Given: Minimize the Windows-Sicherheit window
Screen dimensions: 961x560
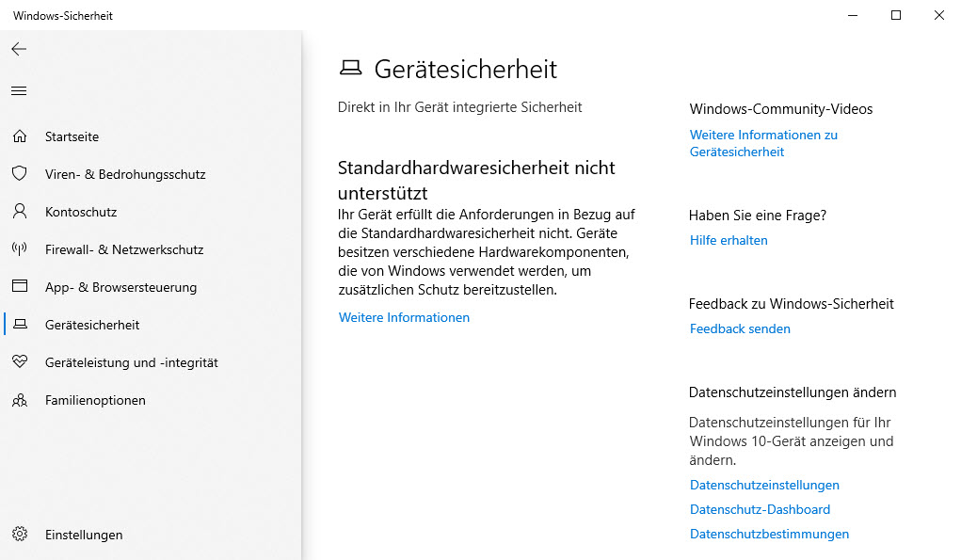Looking at the screenshot, I should click(x=853, y=15).
